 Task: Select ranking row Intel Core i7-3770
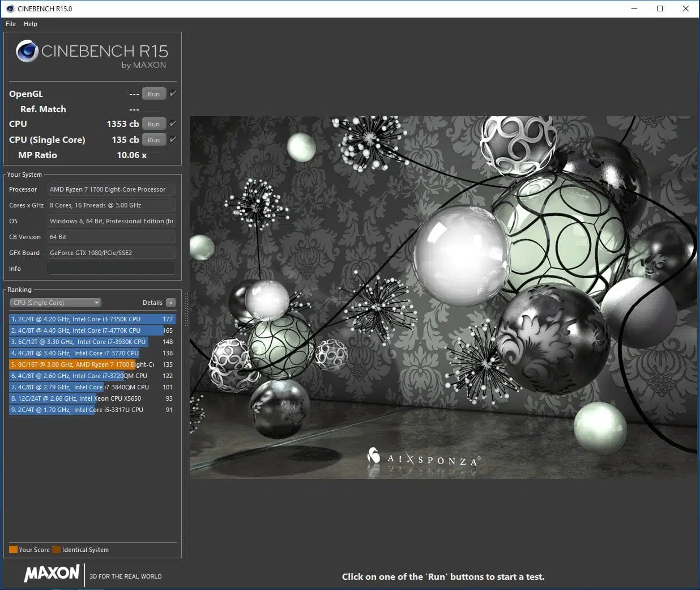pos(92,353)
